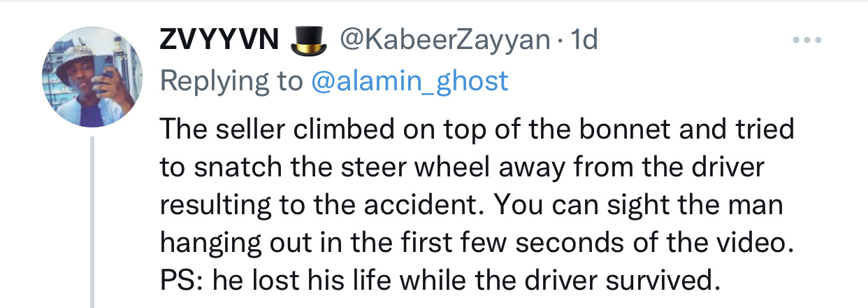Click the word "video" in the tweet
Image resolution: width=868 pixels, height=308 pixels.
click(746, 243)
